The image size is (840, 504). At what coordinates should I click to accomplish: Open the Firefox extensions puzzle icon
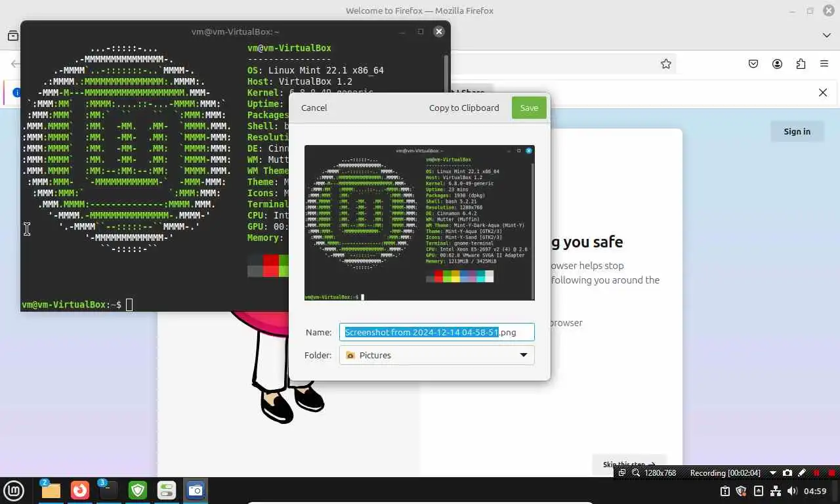coord(801,64)
